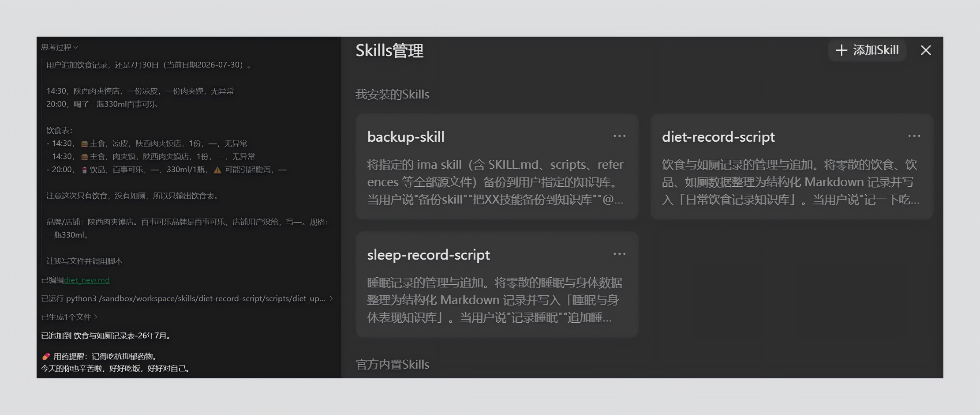Close the Skills管理 panel
The height and width of the screenshot is (415, 980).
click(x=926, y=50)
